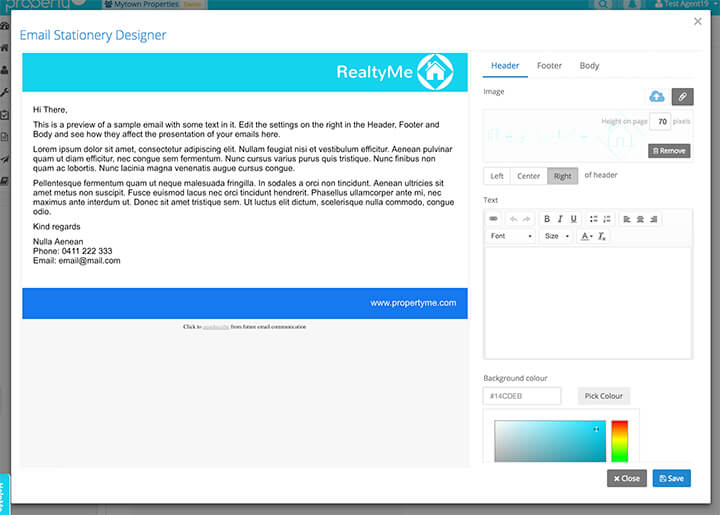This screenshot has height=515, width=720.
Task: Open the document sidebar icon
Action: click(5, 137)
